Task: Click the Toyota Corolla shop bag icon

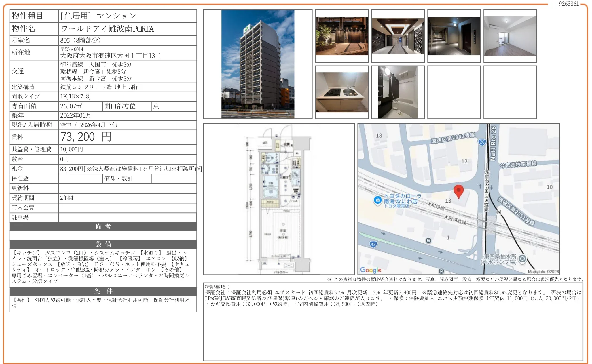Action: (x=377, y=200)
